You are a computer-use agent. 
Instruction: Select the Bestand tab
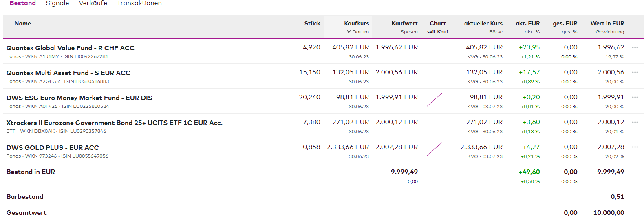[x=23, y=3]
